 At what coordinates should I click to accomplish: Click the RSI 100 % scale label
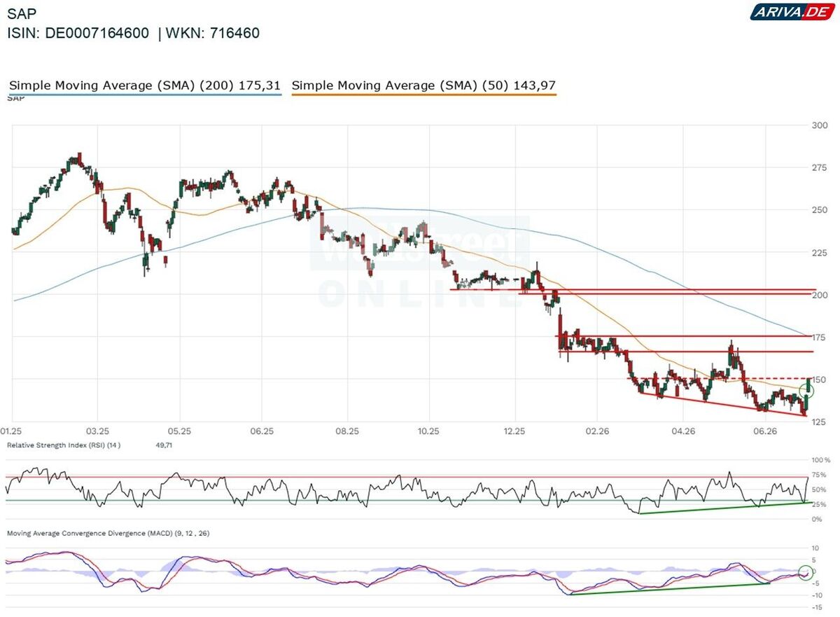point(820,460)
